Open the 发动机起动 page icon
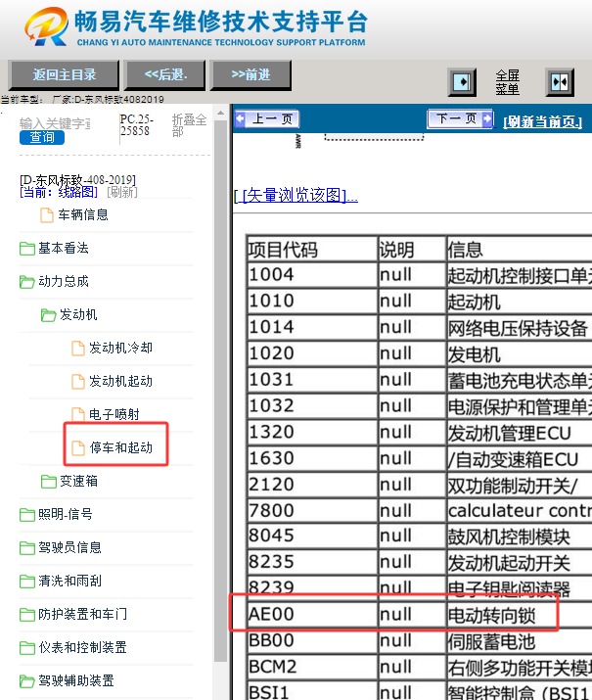The image size is (592, 700). [x=78, y=381]
